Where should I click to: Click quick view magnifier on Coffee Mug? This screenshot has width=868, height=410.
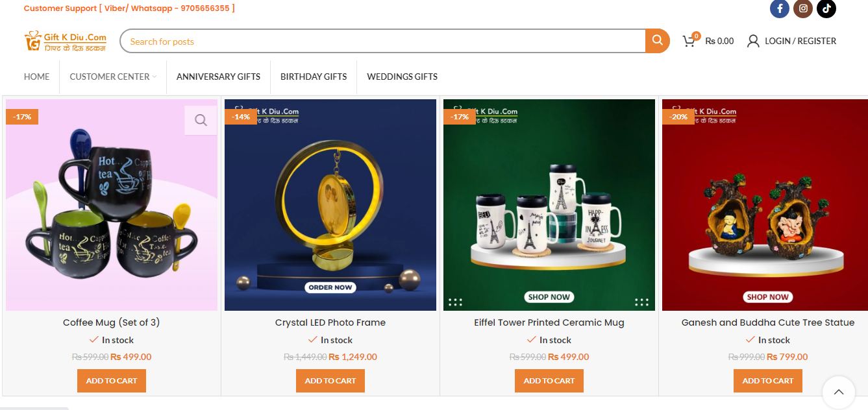click(201, 120)
